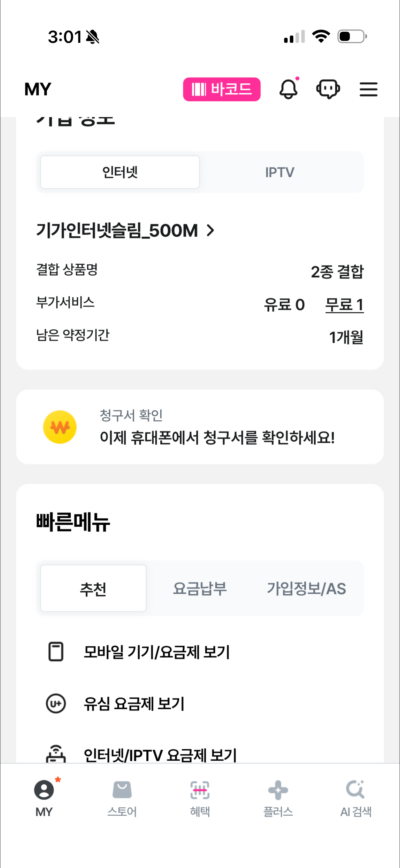Switch to the 요금납부 tab
The width and height of the screenshot is (400, 868).
tap(200, 588)
